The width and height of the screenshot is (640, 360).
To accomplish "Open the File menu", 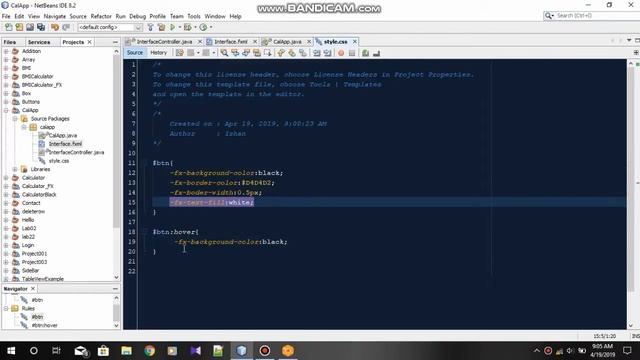I will pos(6,16).
